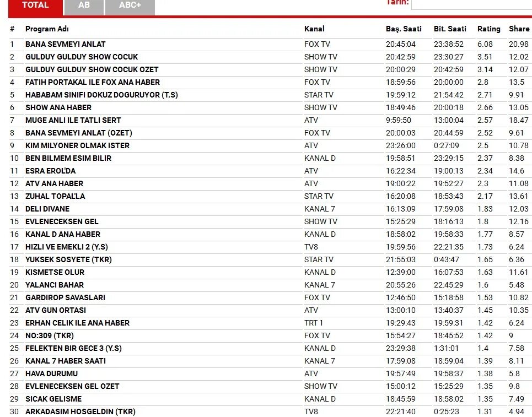Select YUKSEK SOSYETE (TKR) row
Screen dimensions: 532x417
pos(270,259)
